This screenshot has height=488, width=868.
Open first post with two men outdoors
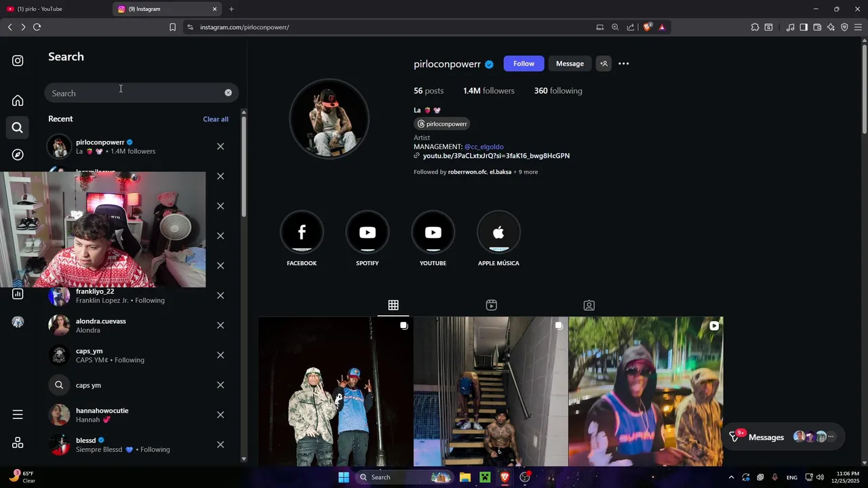point(335,392)
